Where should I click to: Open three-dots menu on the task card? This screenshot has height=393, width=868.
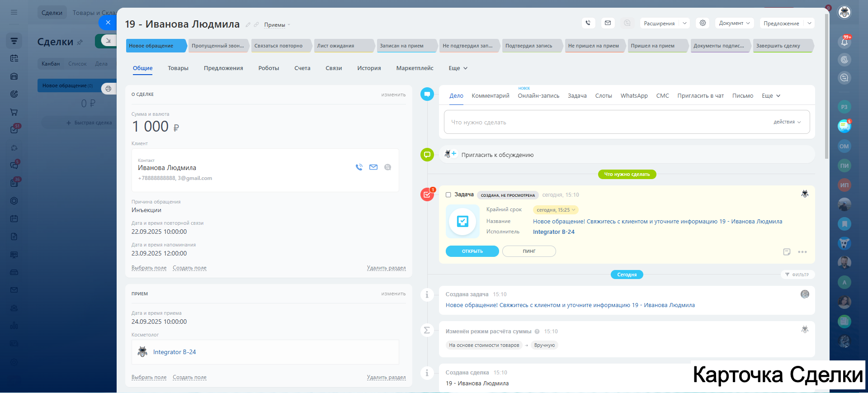pyautogui.click(x=802, y=252)
